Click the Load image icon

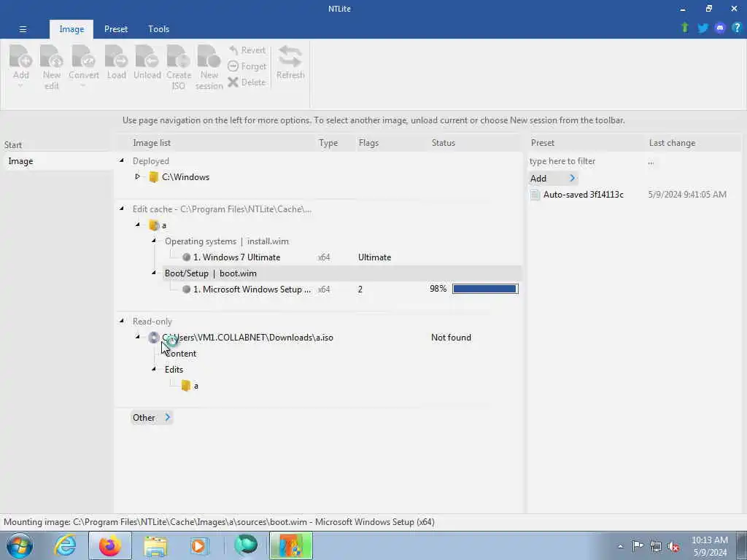[116, 57]
